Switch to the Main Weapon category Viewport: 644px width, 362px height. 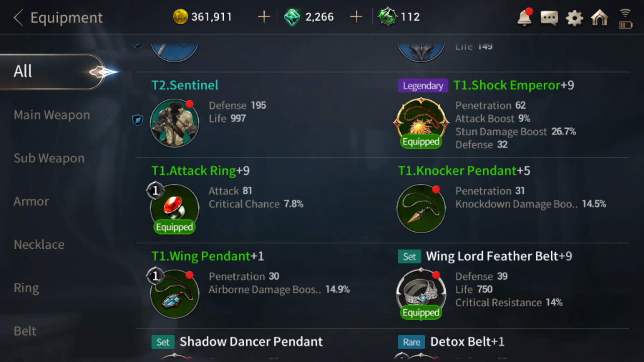[52, 115]
